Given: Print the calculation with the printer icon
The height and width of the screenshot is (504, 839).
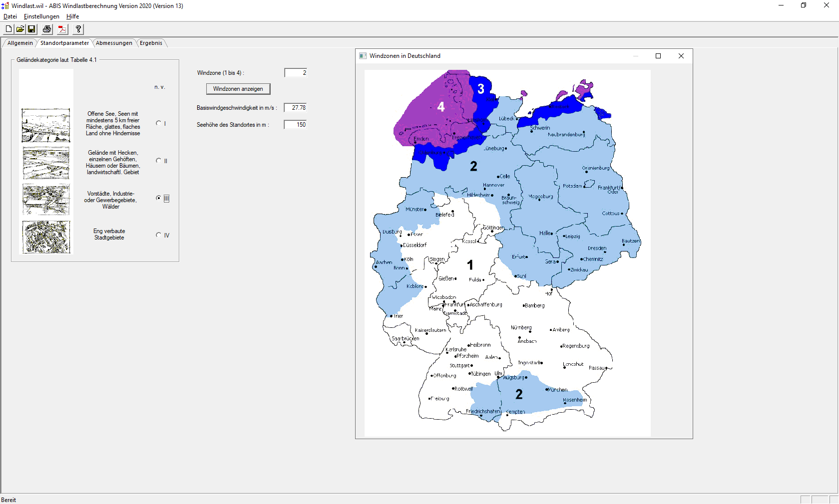Looking at the screenshot, I should click(x=47, y=29).
